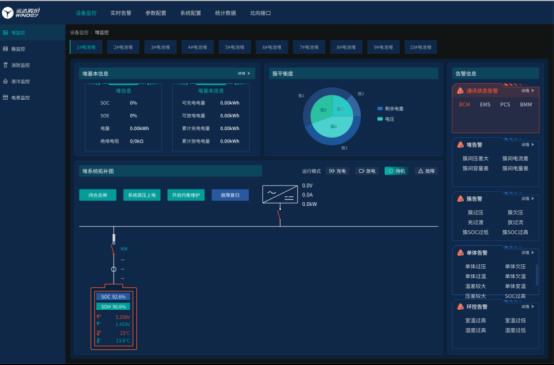This screenshot has height=365, width=554.
Task: Click the light green pie chart segment
Action: click(x=321, y=110)
